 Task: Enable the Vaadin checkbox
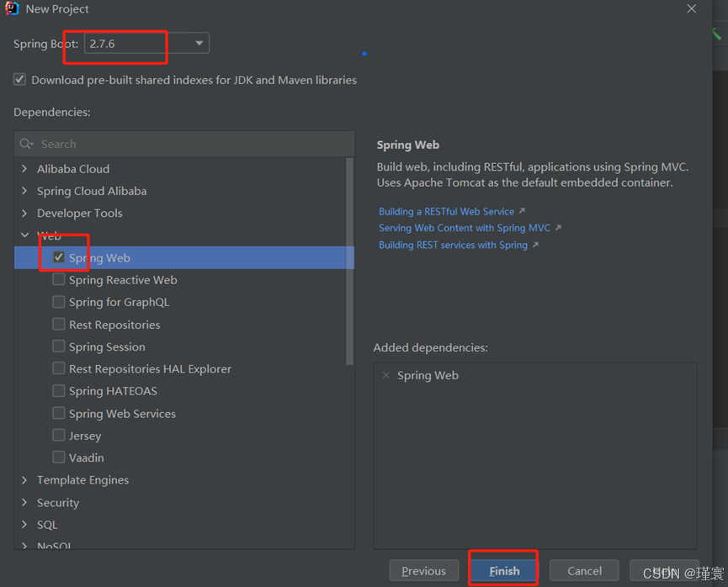(x=59, y=457)
